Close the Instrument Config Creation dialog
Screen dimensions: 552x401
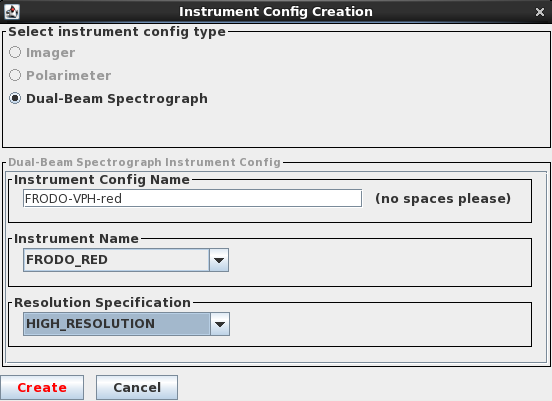(x=540, y=12)
